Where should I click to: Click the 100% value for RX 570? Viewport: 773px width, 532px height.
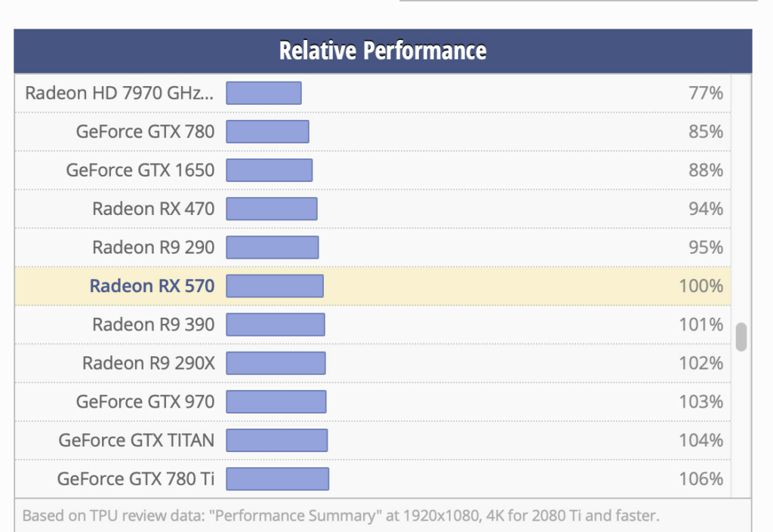[x=701, y=286]
